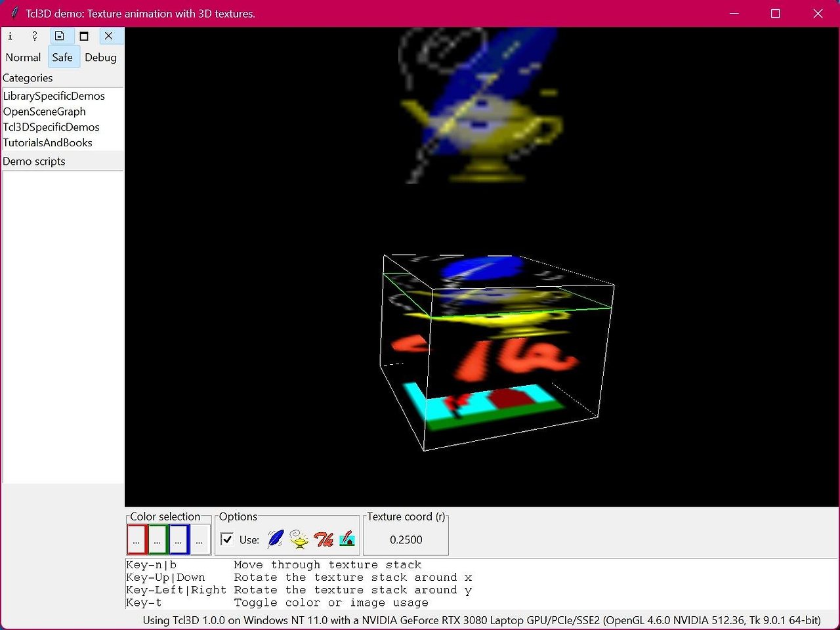The width and height of the screenshot is (840, 630).
Task: Select Normal mode
Action: pyautogui.click(x=24, y=57)
